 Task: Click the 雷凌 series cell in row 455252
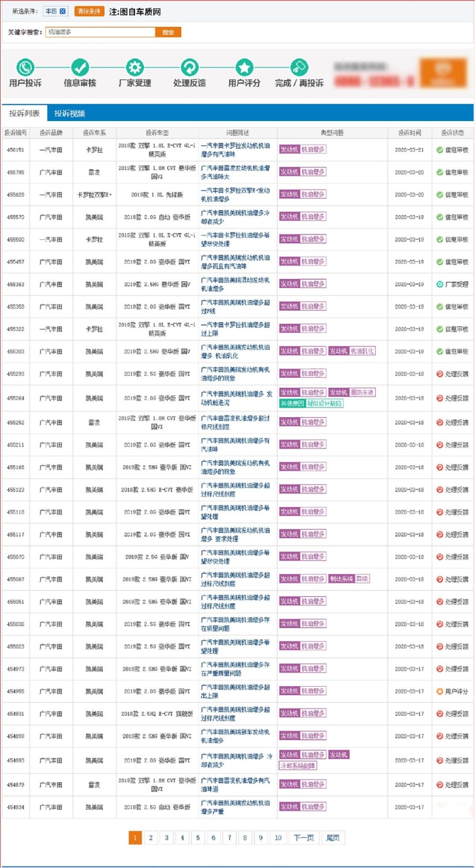[x=94, y=423]
